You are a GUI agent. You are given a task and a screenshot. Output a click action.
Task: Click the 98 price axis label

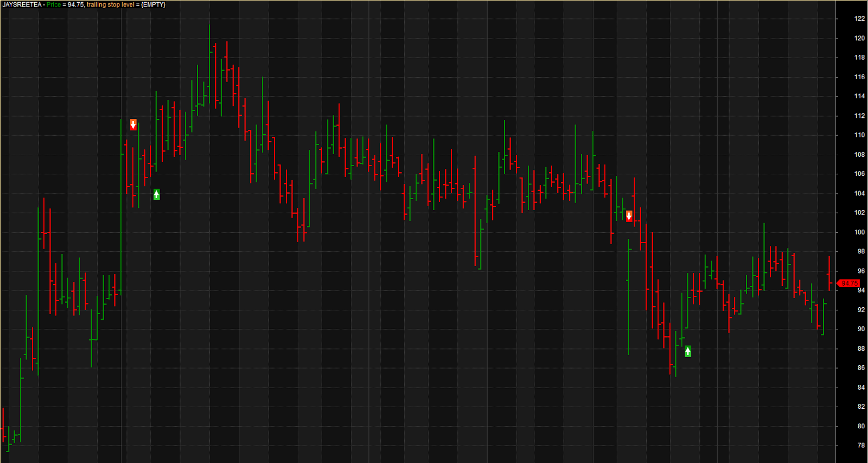tap(861, 251)
